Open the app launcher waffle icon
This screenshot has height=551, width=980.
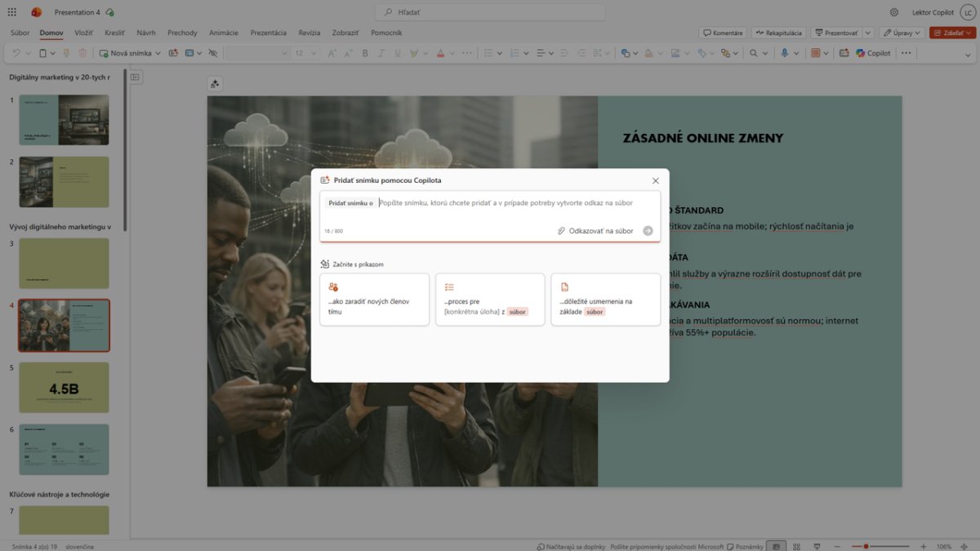coord(11,12)
